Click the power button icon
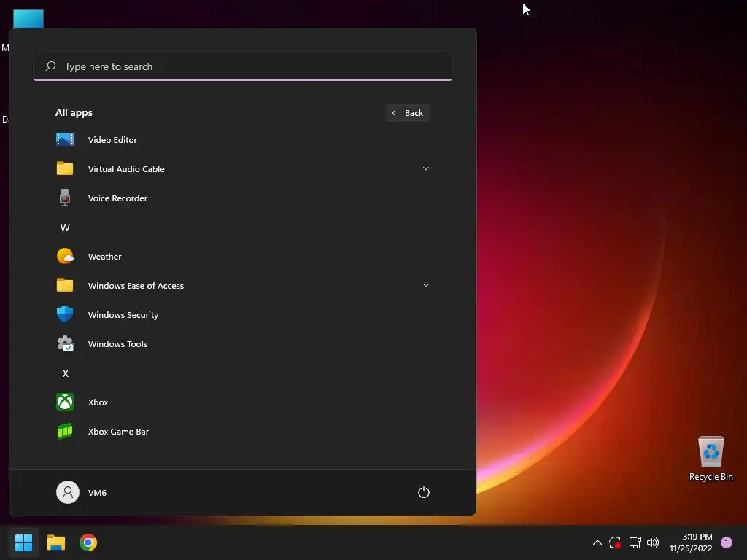Screen dimensions: 747x560 point(424,492)
